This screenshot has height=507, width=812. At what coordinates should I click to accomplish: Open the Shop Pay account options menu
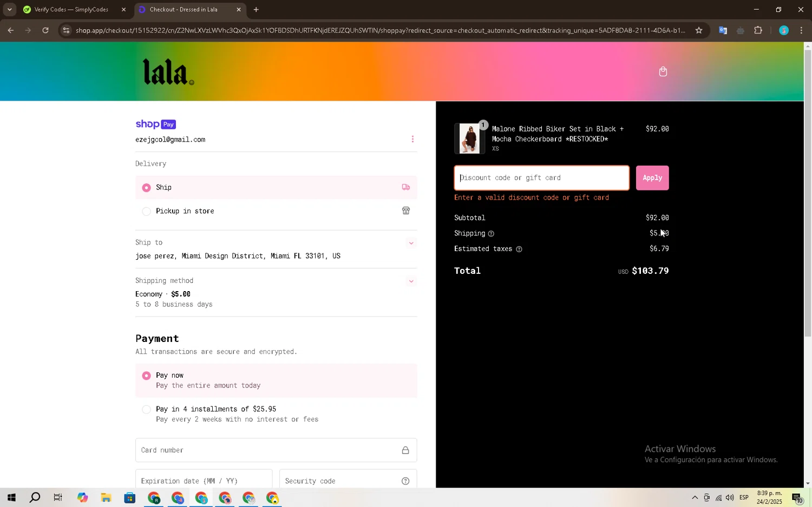click(x=412, y=139)
